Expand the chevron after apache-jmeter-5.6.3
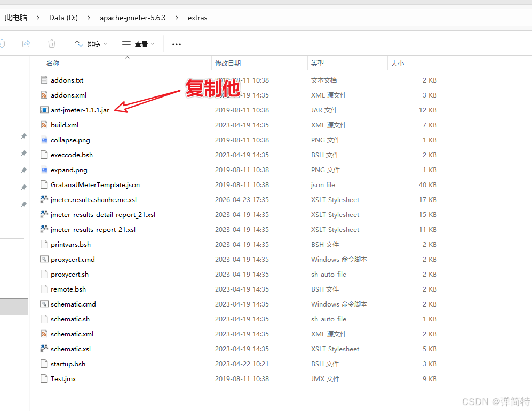532x411 pixels. tap(177, 18)
